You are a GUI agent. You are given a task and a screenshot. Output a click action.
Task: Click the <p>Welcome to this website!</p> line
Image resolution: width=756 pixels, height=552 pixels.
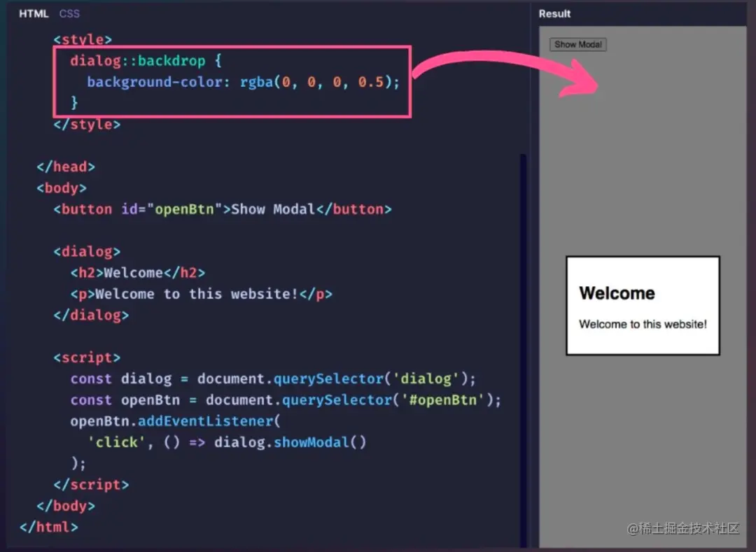202,294
